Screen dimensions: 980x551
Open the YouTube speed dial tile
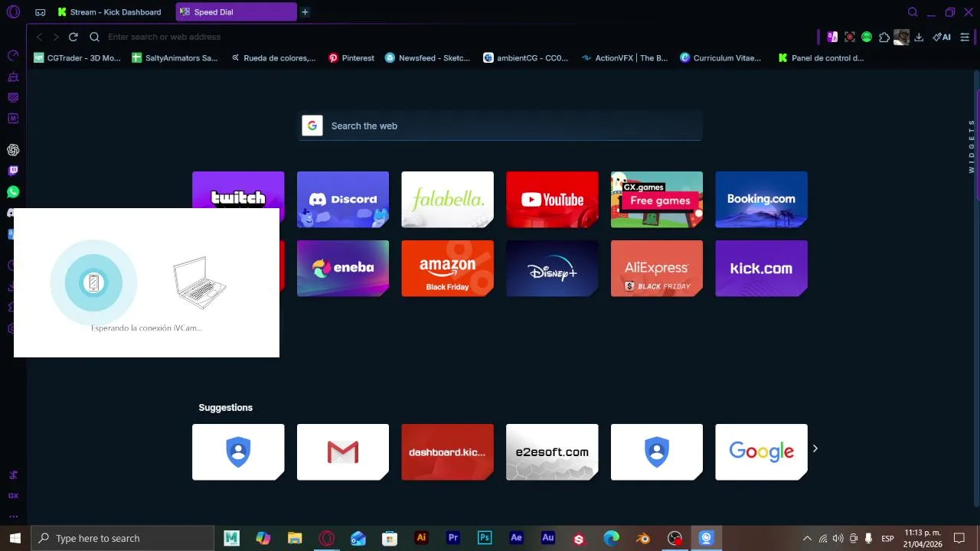[552, 199]
